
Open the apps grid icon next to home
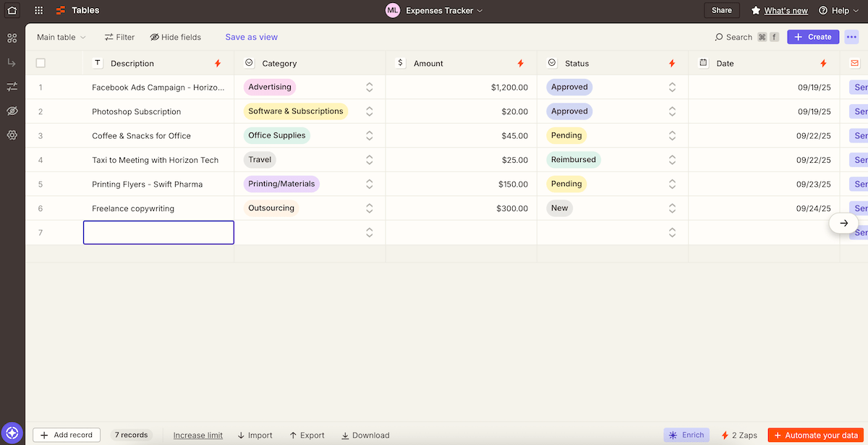point(38,10)
